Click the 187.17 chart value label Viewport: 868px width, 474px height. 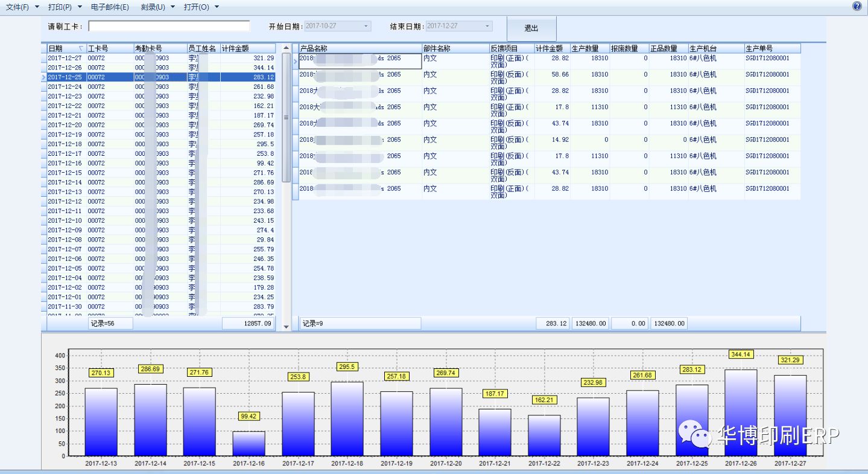point(495,394)
